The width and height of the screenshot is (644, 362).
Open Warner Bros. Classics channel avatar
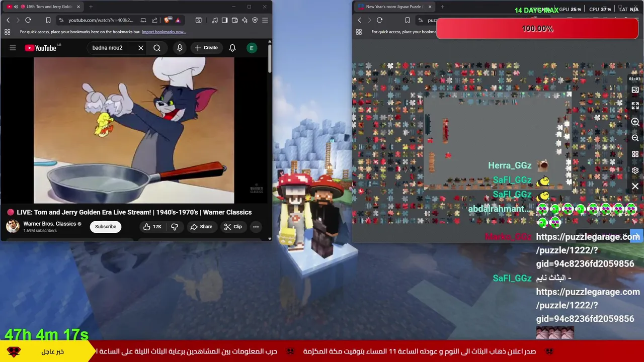point(13,226)
